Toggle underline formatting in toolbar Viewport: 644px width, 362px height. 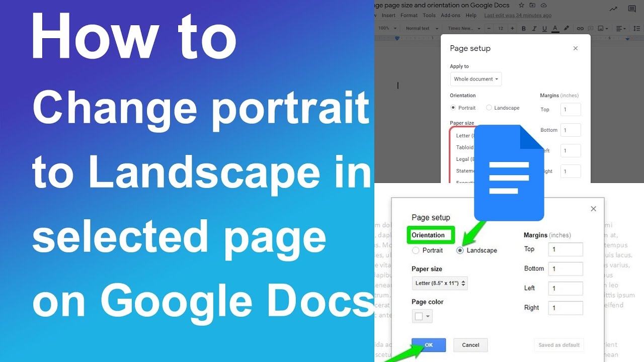click(x=544, y=29)
